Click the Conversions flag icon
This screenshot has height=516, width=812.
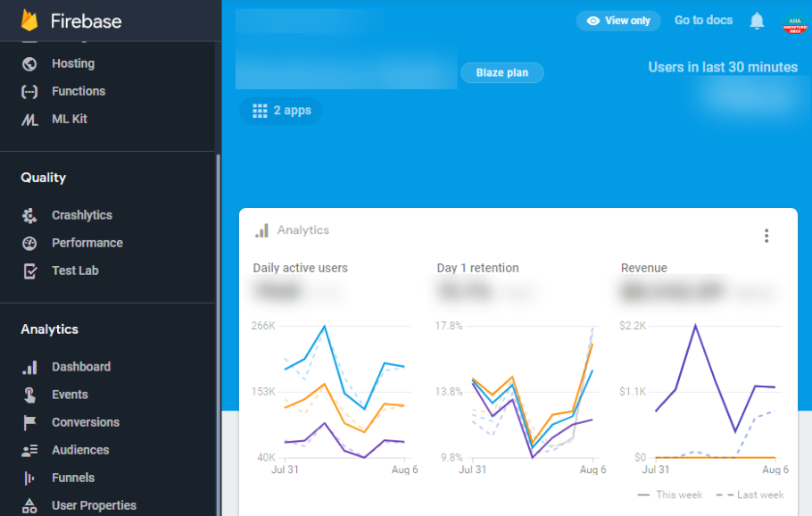pos(29,422)
